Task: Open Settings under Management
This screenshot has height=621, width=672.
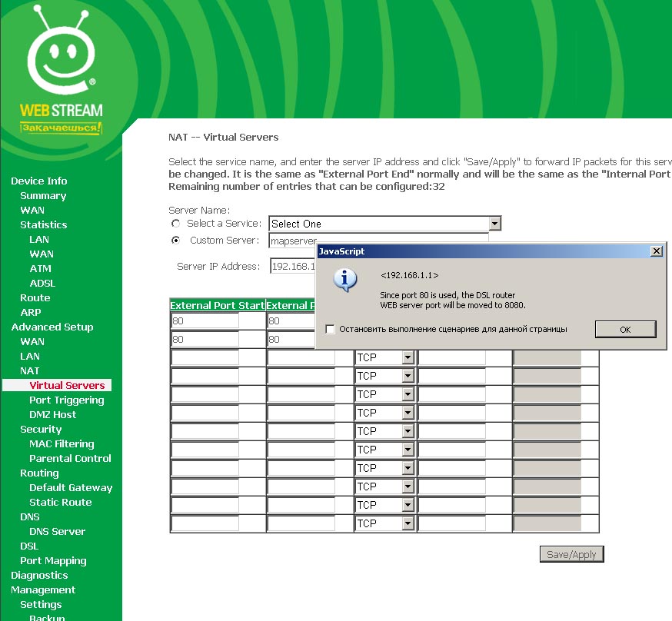Action: pos(42,604)
